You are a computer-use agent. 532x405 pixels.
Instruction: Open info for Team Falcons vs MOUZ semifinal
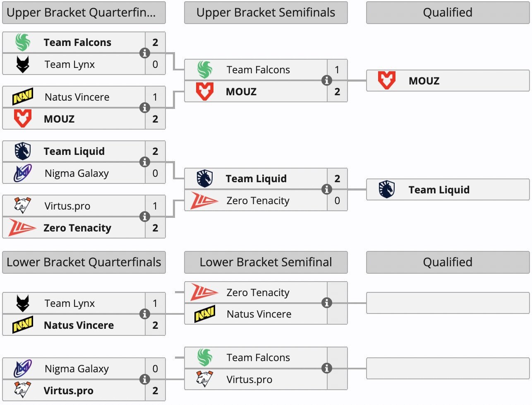pos(326,80)
